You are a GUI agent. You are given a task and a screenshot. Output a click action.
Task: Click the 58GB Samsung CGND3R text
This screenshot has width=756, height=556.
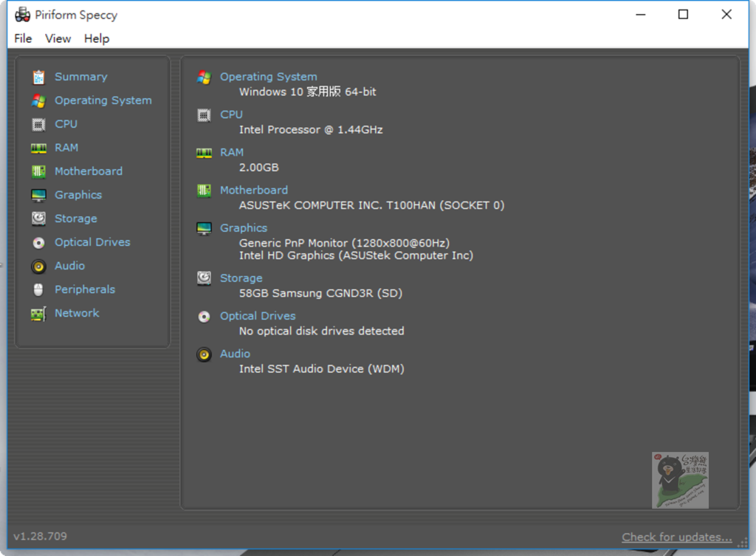point(320,293)
